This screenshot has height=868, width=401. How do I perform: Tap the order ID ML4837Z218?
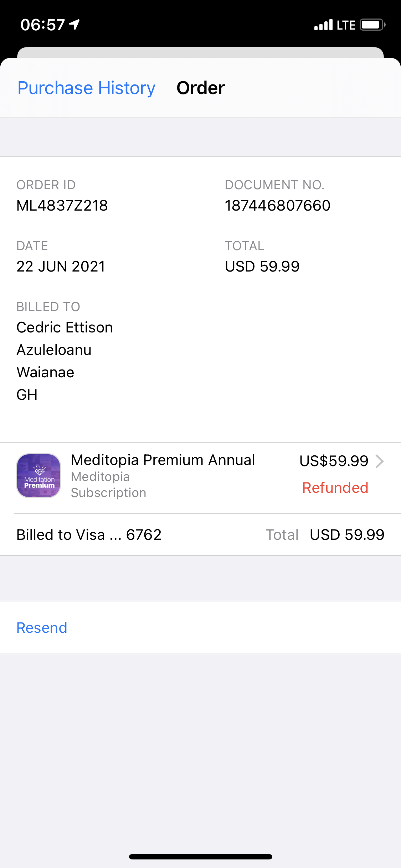point(62,206)
